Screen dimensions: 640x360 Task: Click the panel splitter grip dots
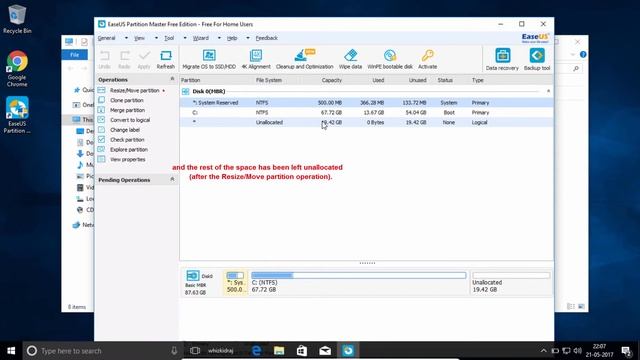pos(367,263)
